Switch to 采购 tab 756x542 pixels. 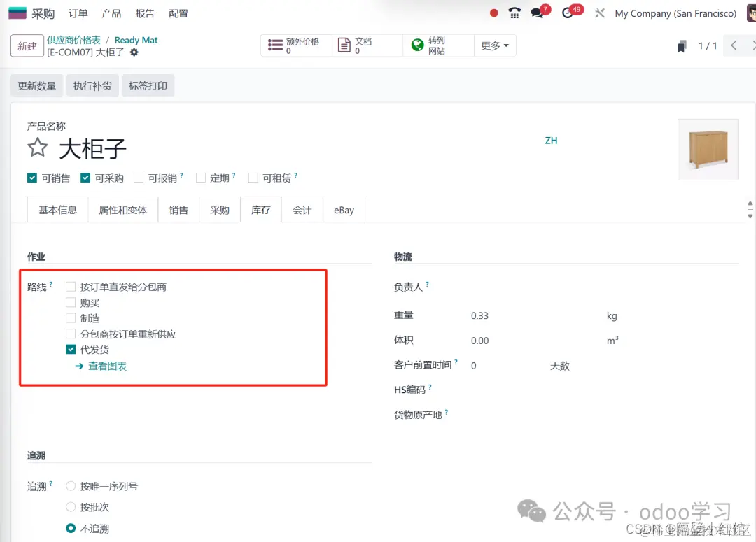click(220, 210)
